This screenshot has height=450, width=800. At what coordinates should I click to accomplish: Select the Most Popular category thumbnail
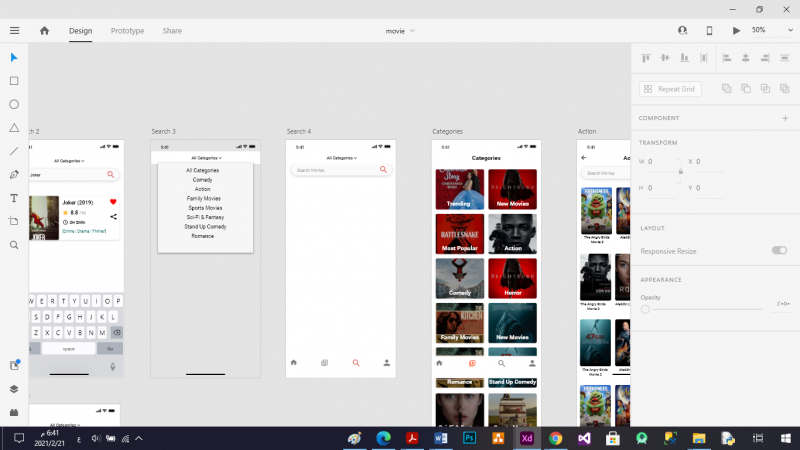coord(460,234)
